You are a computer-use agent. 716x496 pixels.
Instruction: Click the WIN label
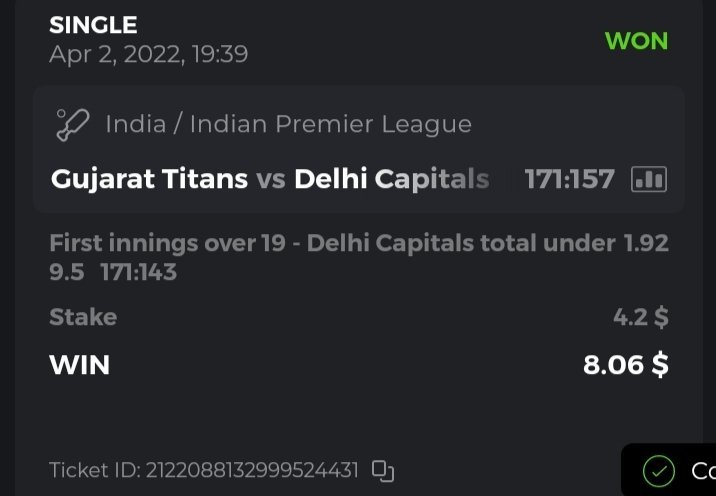(79, 365)
